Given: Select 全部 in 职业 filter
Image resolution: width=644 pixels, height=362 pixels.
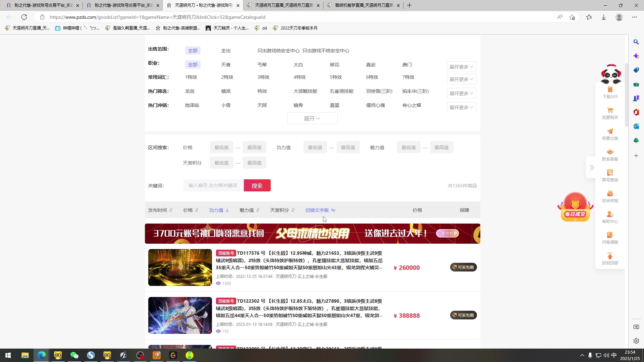Looking at the screenshot, I should coord(193,65).
